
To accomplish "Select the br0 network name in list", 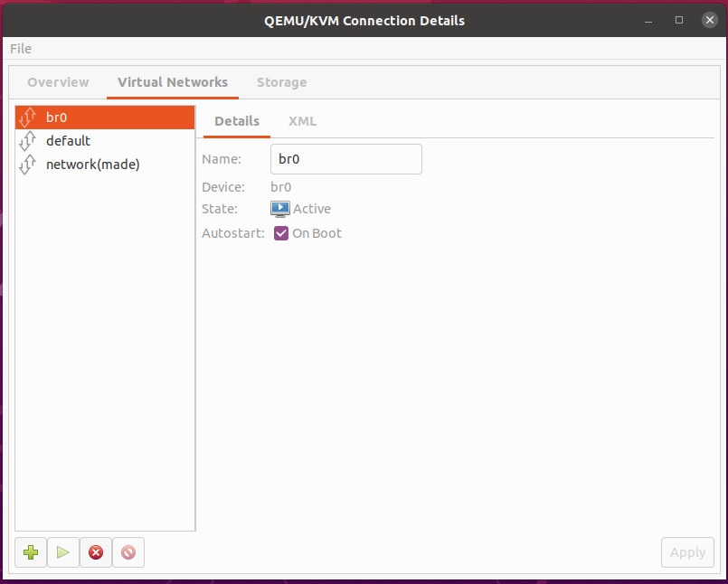I will (x=57, y=118).
